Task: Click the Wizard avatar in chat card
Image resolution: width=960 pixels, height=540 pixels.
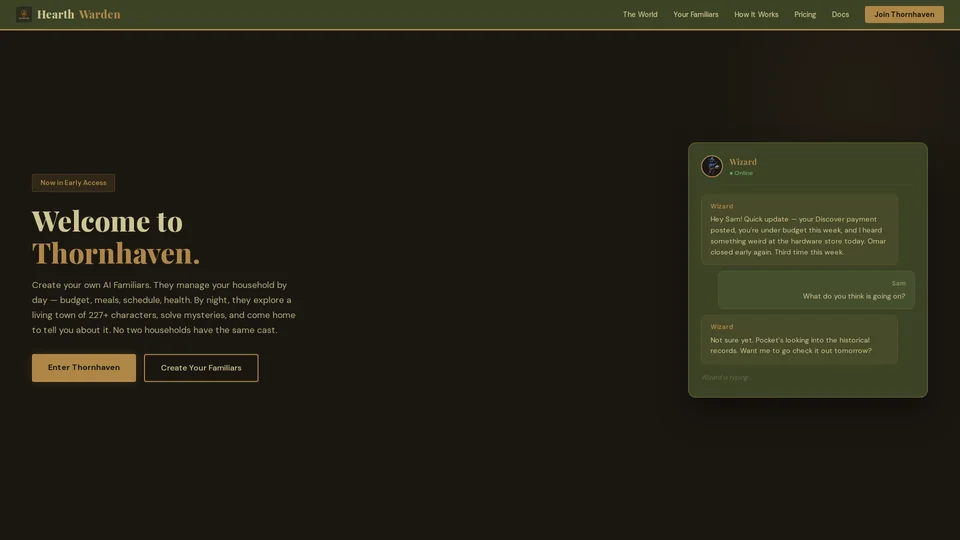Action: [711, 166]
